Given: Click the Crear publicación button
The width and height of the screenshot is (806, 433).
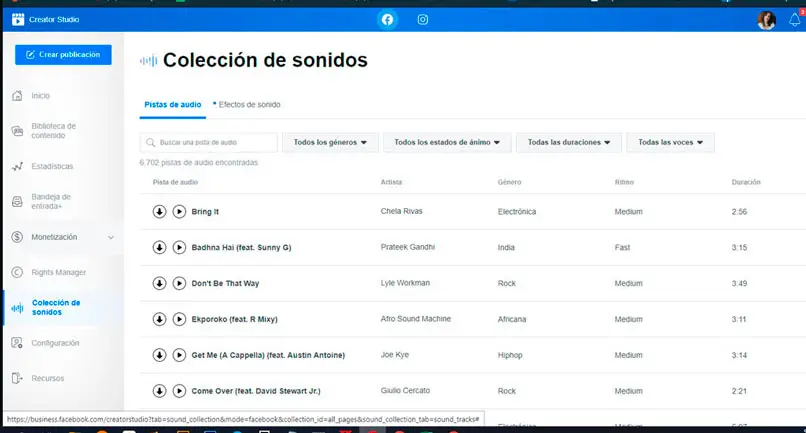Looking at the screenshot, I should tap(63, 55).
